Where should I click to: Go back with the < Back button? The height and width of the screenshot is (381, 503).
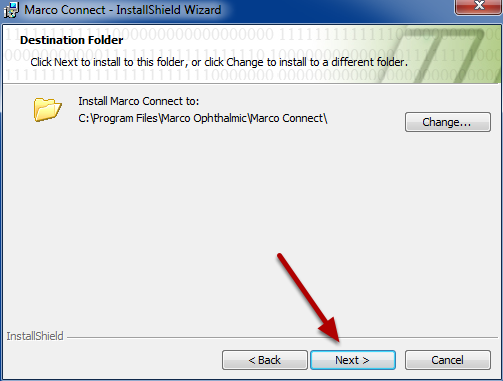tap(265, 360)
